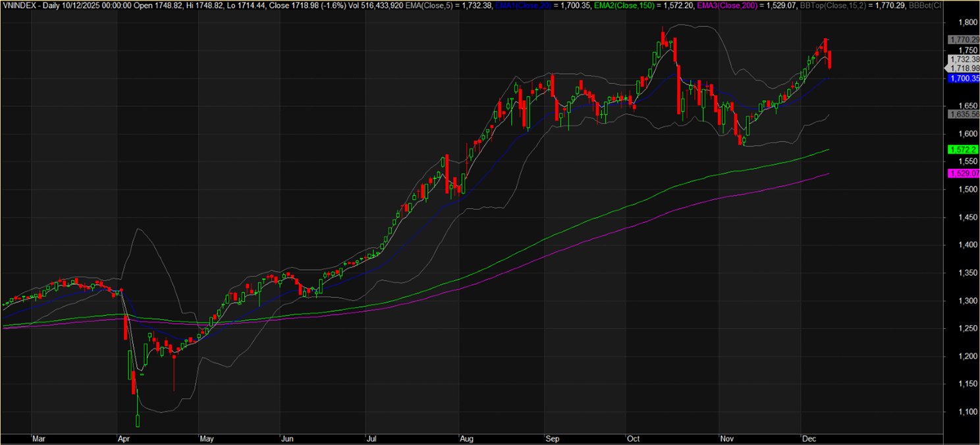Click the Apr label on time axis
Viewport: 980px width, 445px height.
[x=123, y=438]
